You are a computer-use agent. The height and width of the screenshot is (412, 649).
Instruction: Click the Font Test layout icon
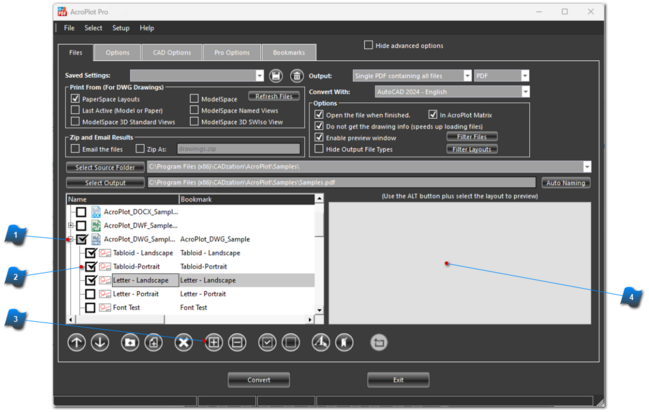[106, 308]
